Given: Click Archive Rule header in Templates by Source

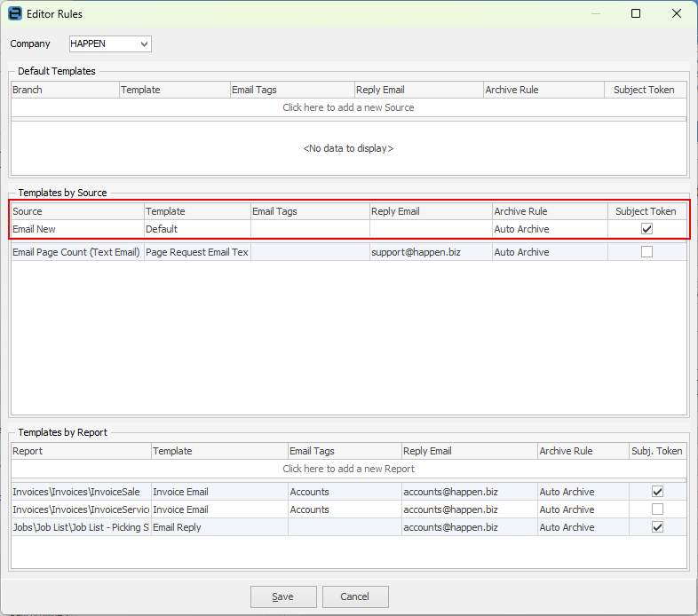Looking at the screenshot, I should (551, 211).
